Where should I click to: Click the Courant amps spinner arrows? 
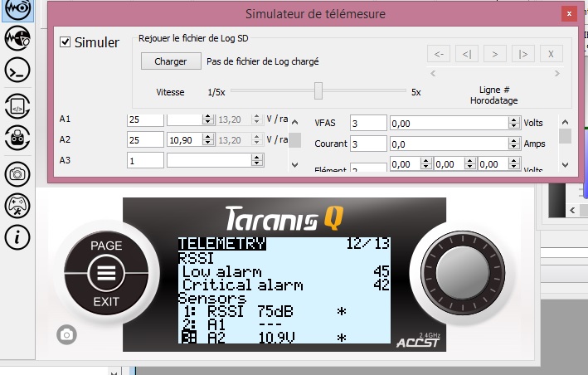coord(514,144)
